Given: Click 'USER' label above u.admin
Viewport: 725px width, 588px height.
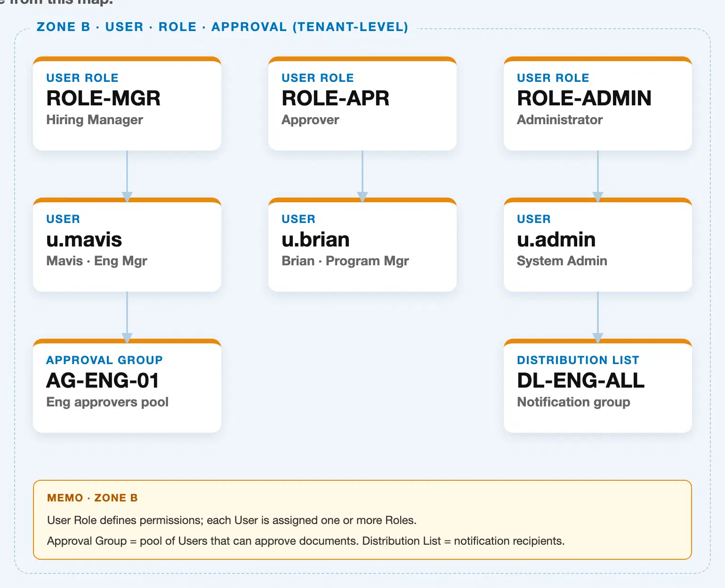Looking at the screenshot, I should tap(534, 219).
